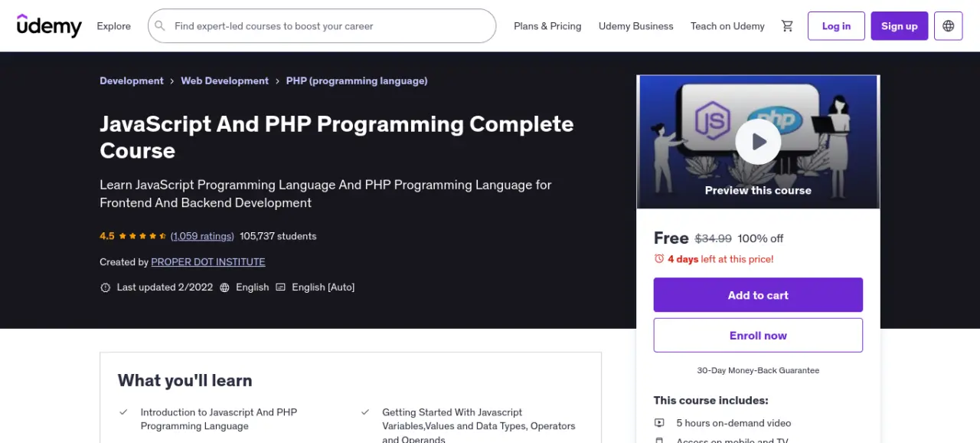This screenshot has height=443, width=980.
Task: Click the Udemy logo
Action: click(x=49, y=25)
